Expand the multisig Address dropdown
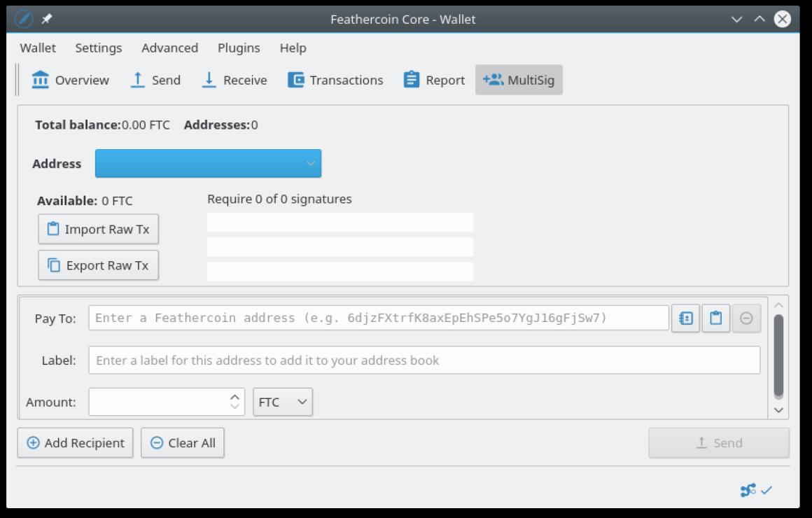Viewport: 812px width, 518px height. click(208, 164)
